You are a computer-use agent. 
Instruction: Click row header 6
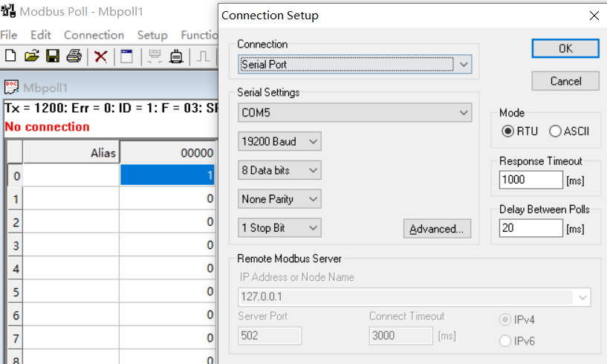(x=16, y=315)
